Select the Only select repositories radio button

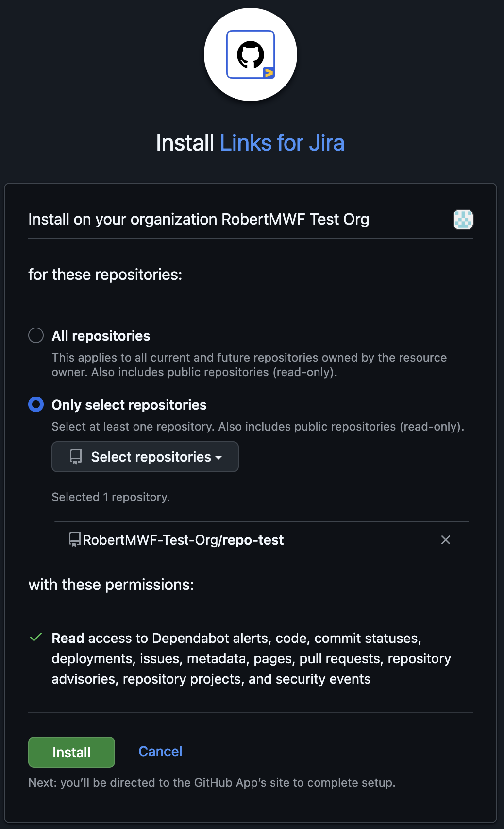click(36, 404)
